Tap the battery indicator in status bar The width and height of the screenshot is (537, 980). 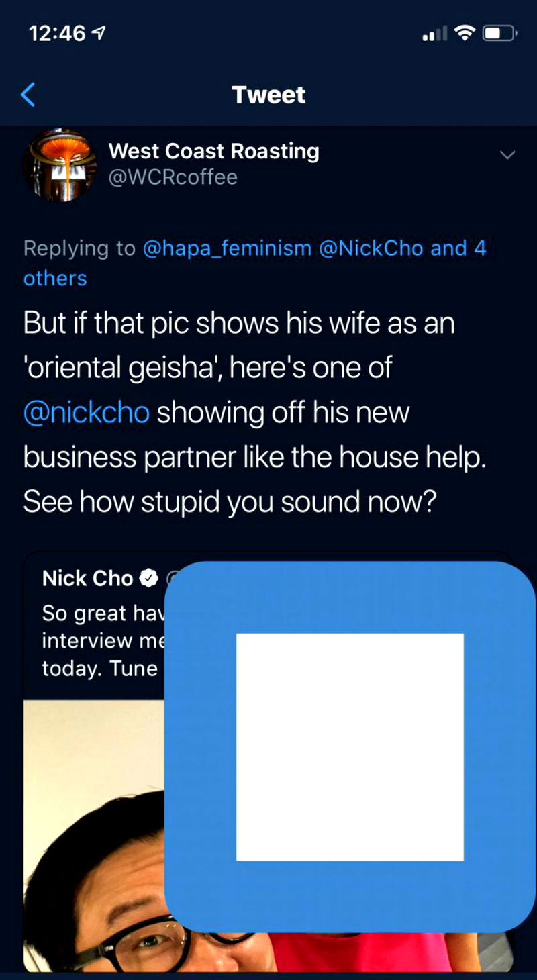click(x=499, y=33)
